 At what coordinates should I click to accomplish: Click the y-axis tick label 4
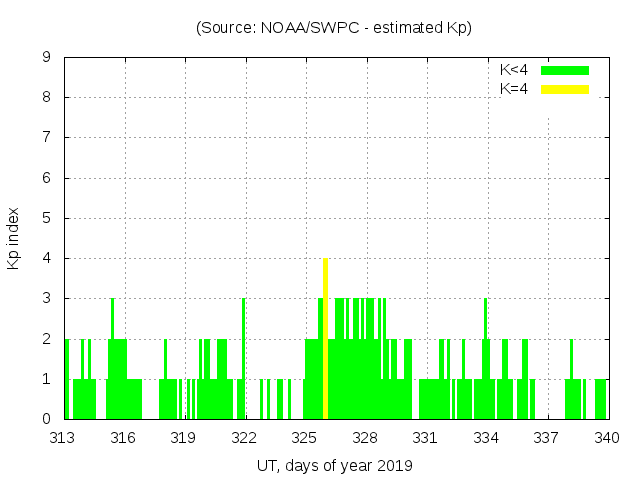[47, 258]
